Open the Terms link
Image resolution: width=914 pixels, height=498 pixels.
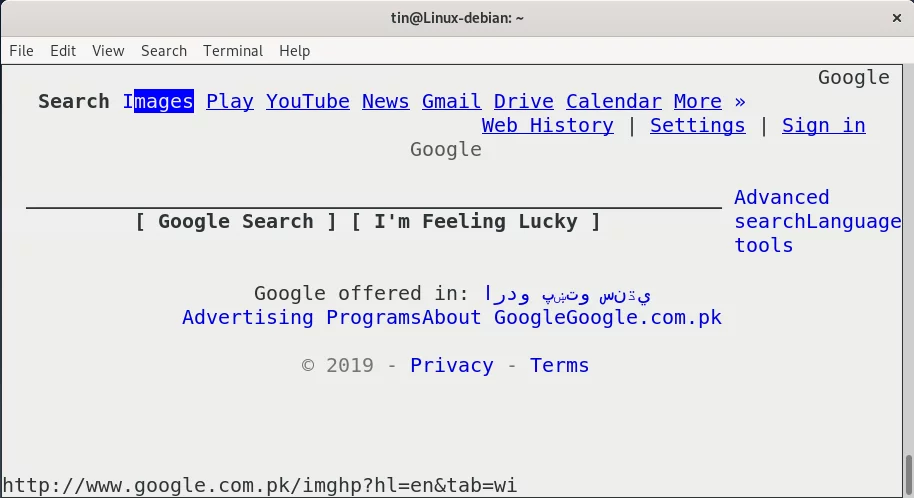point(559,365)
